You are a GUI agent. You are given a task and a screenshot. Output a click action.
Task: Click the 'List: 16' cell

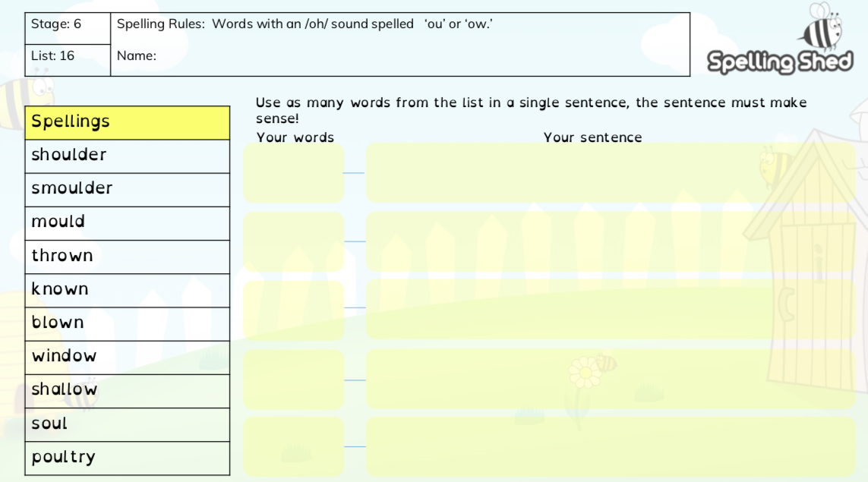coord(68,56)
